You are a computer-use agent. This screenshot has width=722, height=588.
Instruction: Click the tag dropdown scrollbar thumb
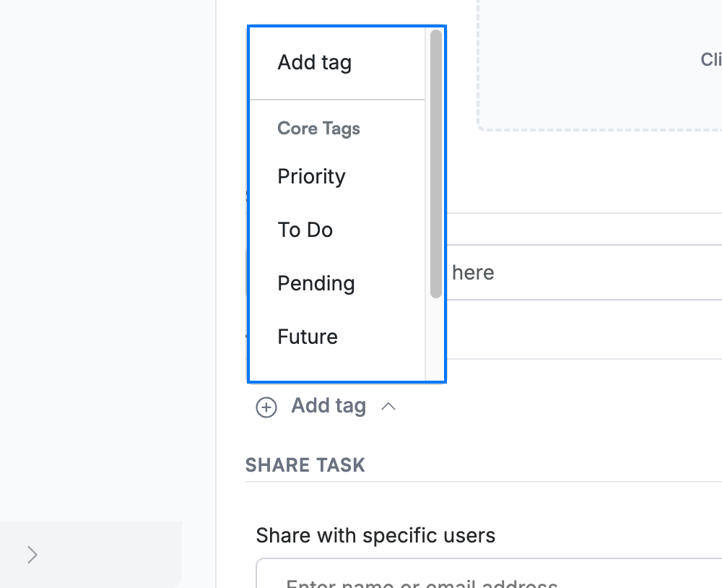[435, 163]
